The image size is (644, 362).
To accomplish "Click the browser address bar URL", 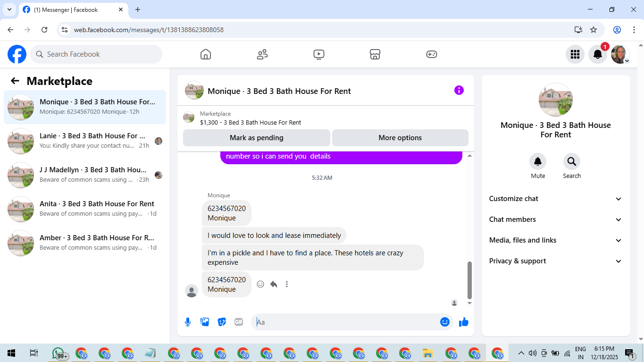I will pos(149,30).
